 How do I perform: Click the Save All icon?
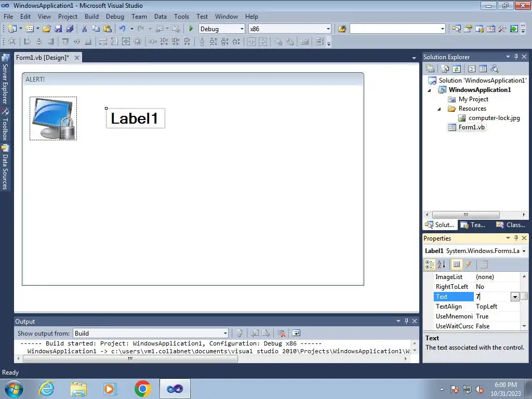70,29
